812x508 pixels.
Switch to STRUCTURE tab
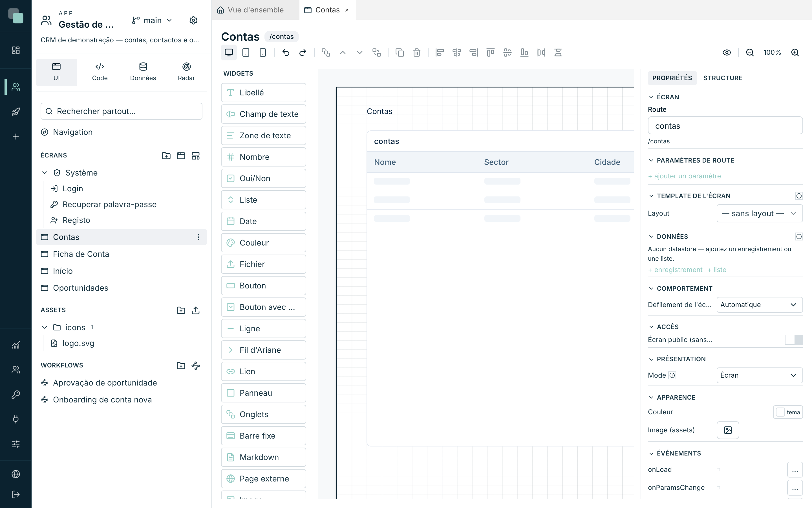(723, 78)
